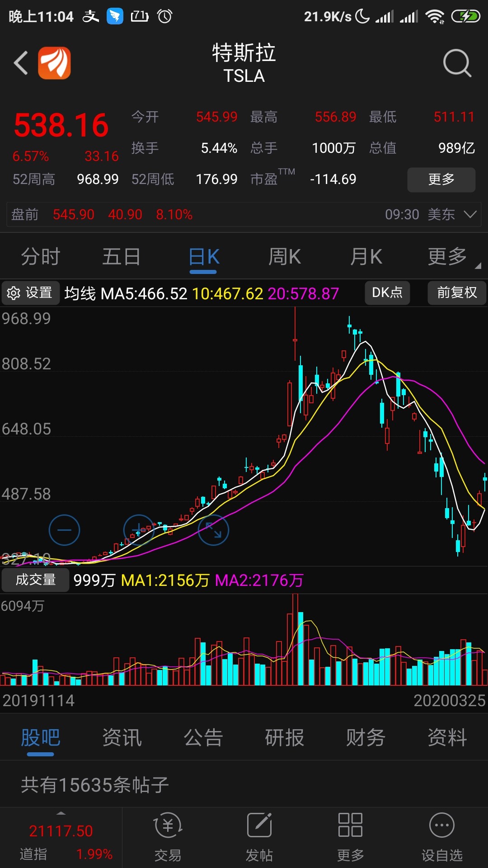This screenshot has width=488, height=868.
Task: Expand the 道指 index ticker arrow
Action: (x=61, y=813)
